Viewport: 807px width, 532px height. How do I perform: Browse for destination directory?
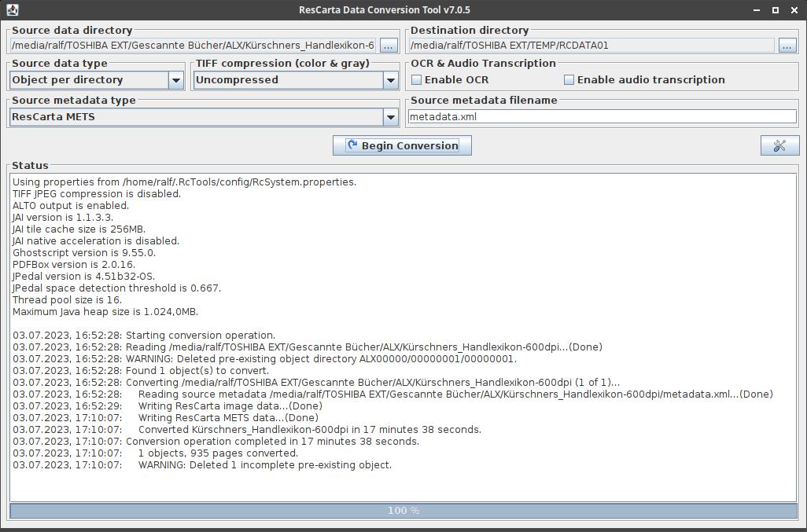[787, 46]
